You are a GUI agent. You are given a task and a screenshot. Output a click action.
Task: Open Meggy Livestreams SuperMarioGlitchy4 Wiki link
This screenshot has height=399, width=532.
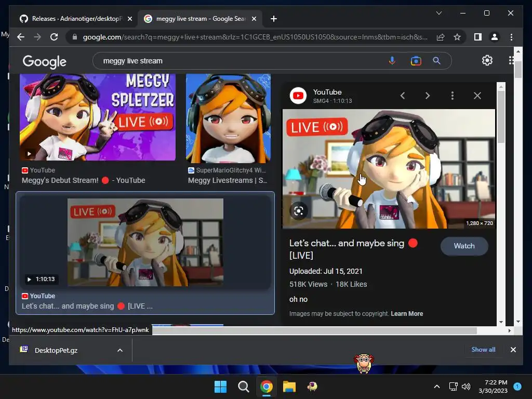click(x=228, y=180)
